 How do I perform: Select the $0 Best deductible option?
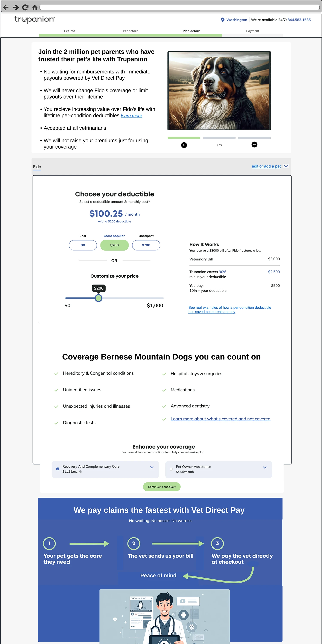83,245
